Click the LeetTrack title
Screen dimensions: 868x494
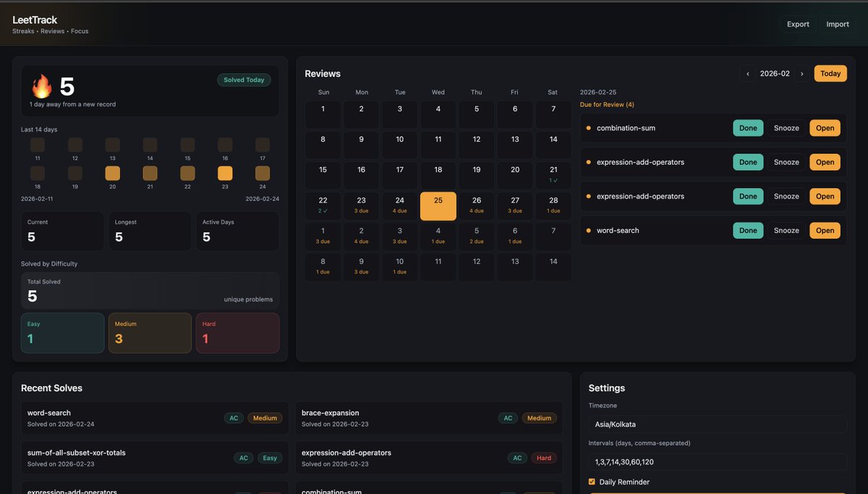pos(35,20)
